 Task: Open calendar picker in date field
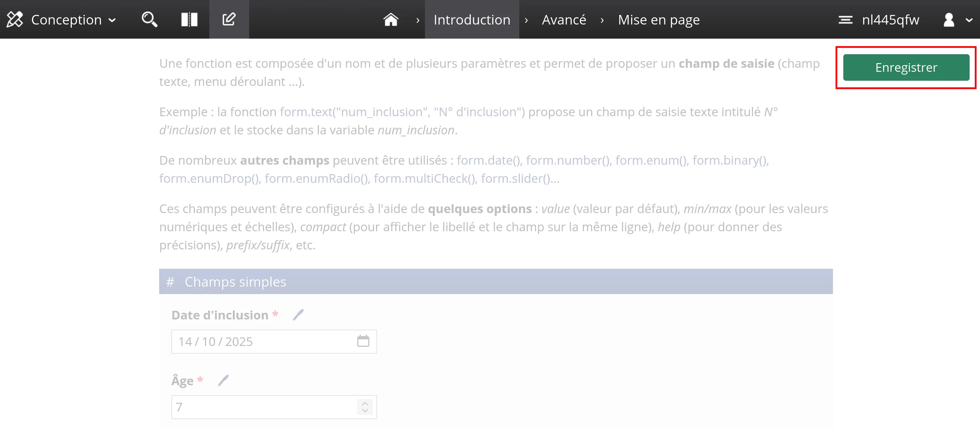tap(363, 341)
